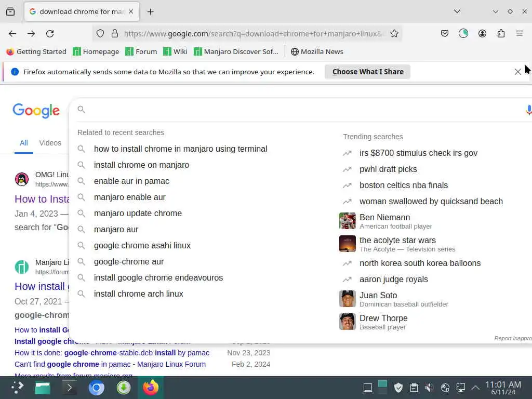
Task: Select trending search irs $8700 stimulus check
Action: pyautogui.click(x=418, y=153)
